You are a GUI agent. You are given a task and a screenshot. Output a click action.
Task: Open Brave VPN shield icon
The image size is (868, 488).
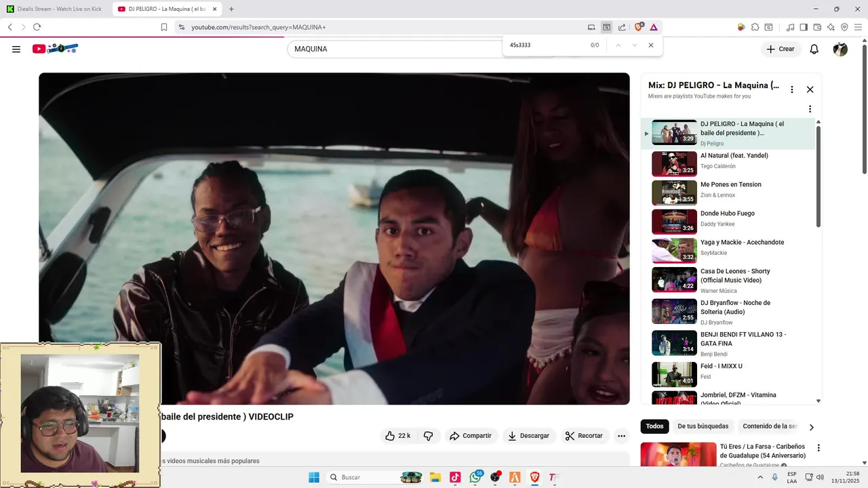(x=844, y=27)
